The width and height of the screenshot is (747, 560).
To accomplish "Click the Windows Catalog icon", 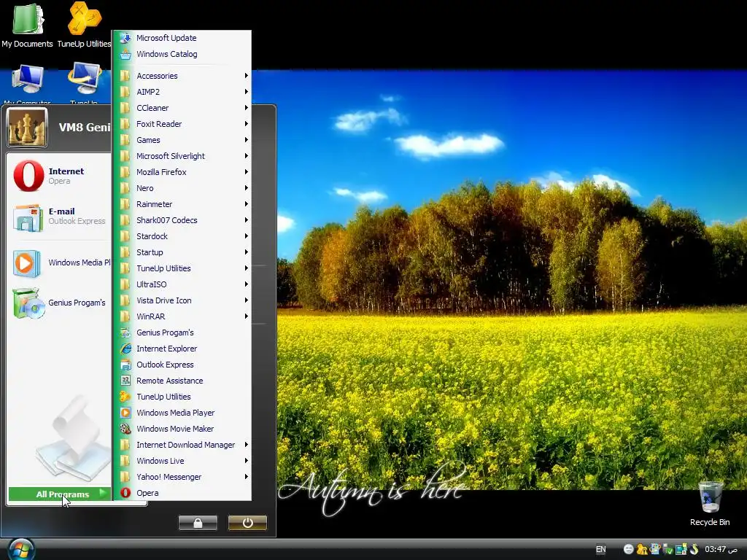I will (125, 54).
